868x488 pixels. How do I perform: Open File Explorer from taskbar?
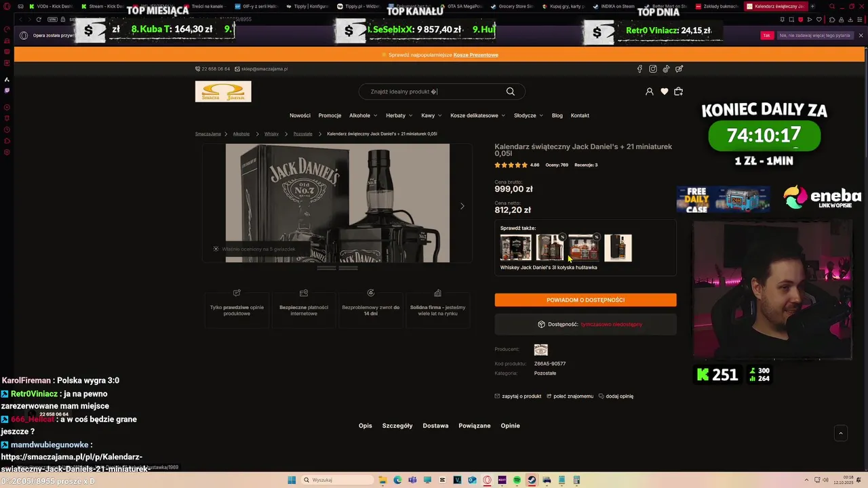383,480
